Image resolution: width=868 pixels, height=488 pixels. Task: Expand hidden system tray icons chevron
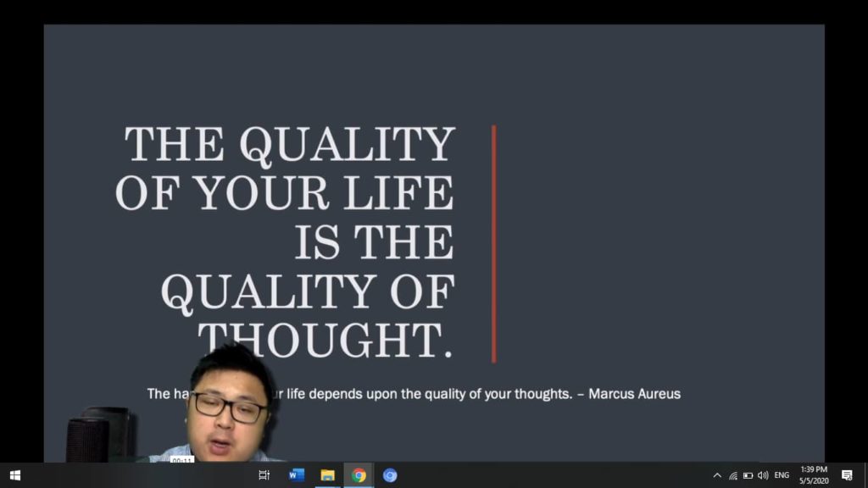[717, 475]
